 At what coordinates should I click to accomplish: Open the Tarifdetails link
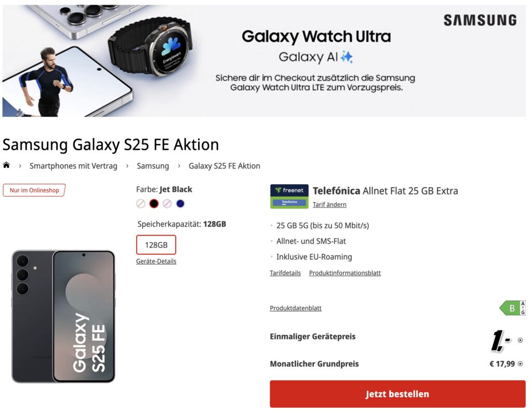(x=285, y=273)
